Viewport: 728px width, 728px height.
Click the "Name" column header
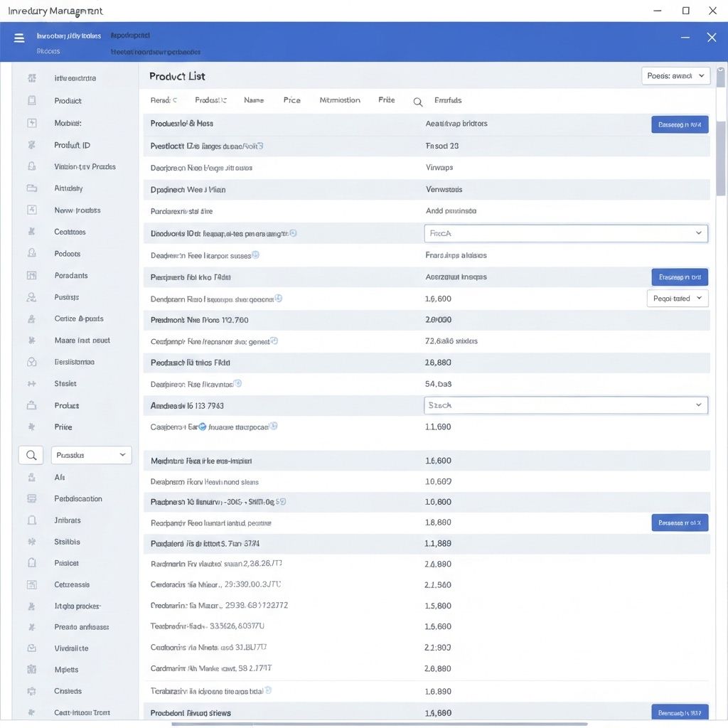pos(254,100)
